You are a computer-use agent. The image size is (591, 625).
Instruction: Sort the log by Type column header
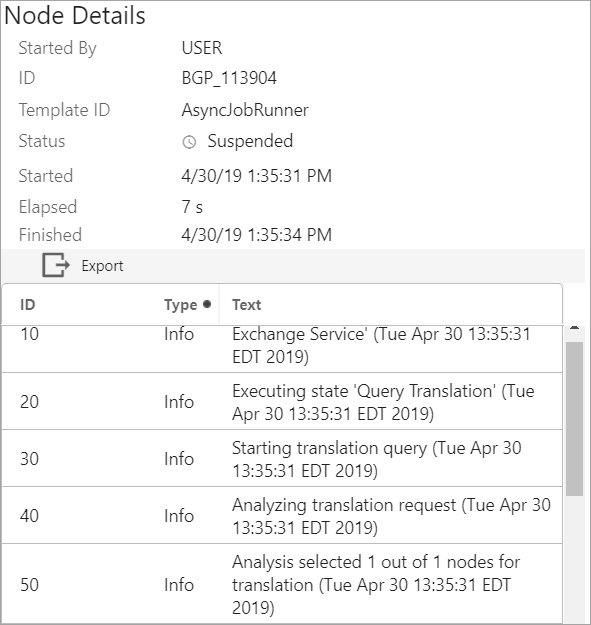point(181,305)
